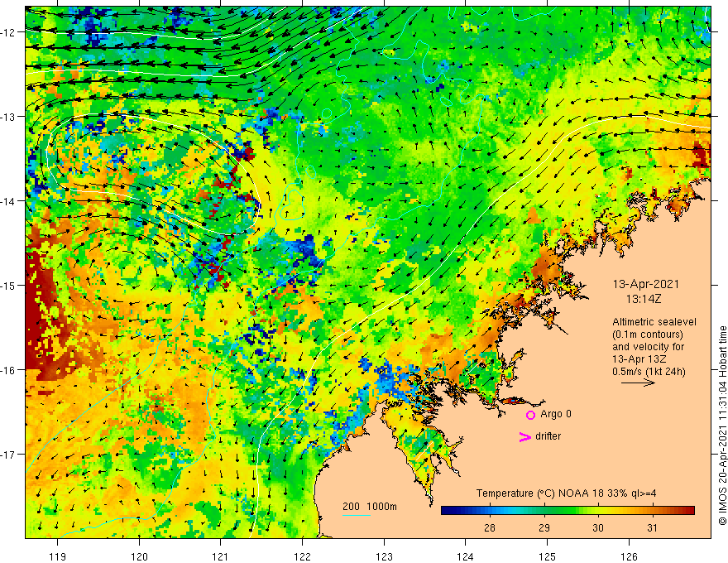Click the dark red end of the temperature color bar
This screenshot has width=728, height=563.
pyautogui.click(x=691, y=511)
